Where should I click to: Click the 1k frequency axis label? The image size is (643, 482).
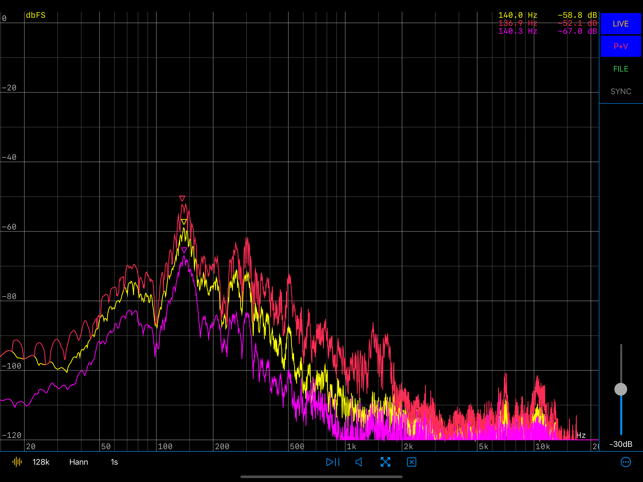click(x=351, y=446)
